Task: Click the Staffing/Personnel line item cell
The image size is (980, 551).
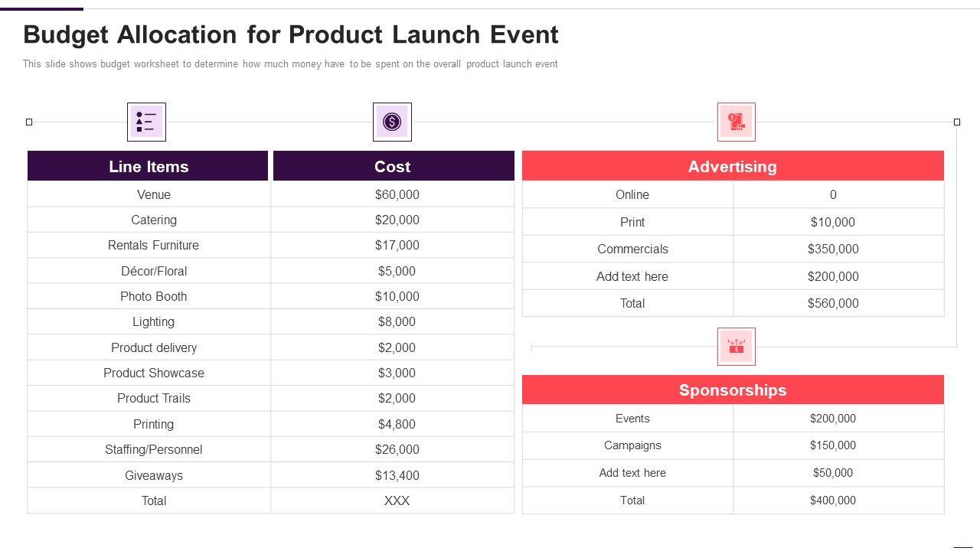Action: 154,449
